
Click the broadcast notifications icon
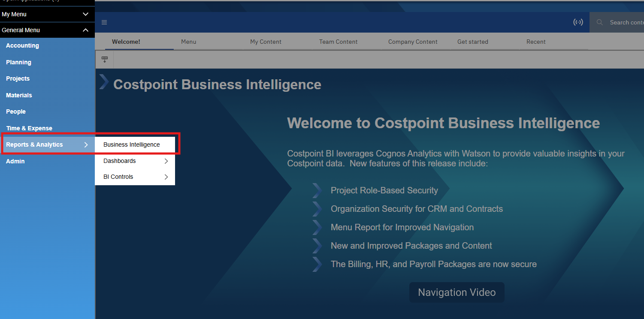tap(578, 22)
